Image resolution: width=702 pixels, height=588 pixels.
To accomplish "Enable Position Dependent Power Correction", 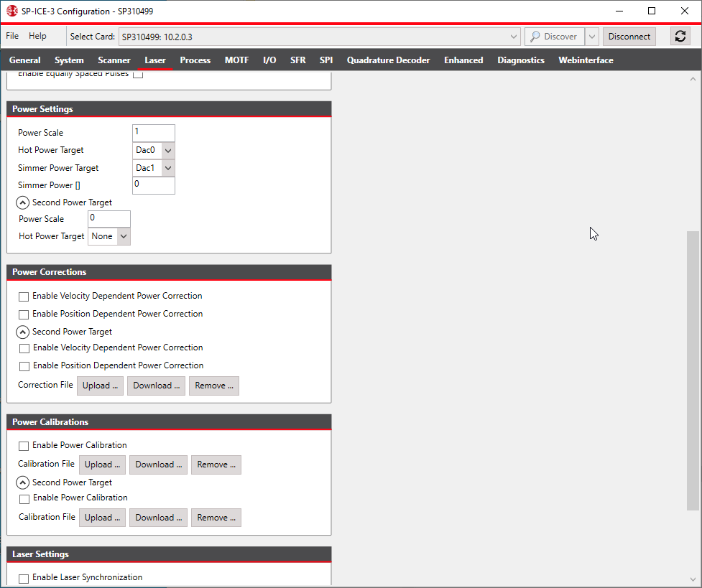I will [x=24, y=314].
